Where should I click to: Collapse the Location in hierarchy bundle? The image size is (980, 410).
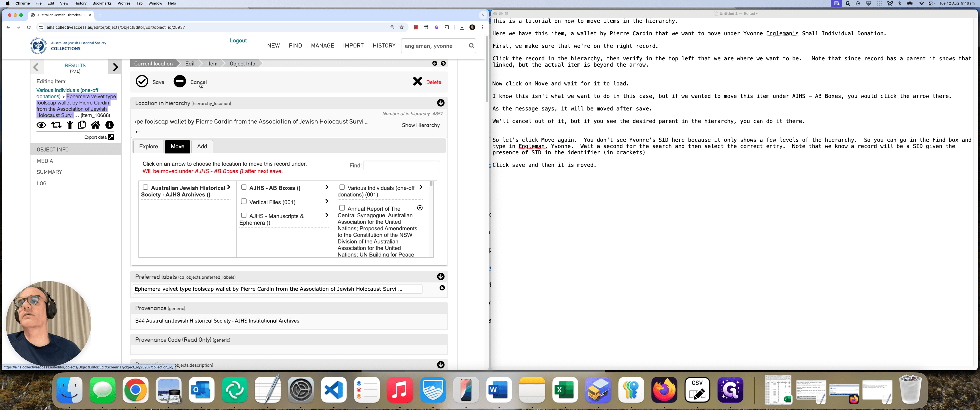440,103
